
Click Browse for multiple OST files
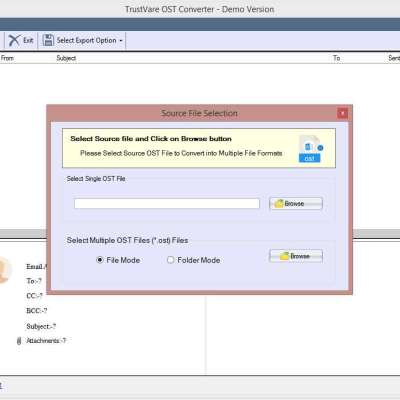[x=296, y=256]
